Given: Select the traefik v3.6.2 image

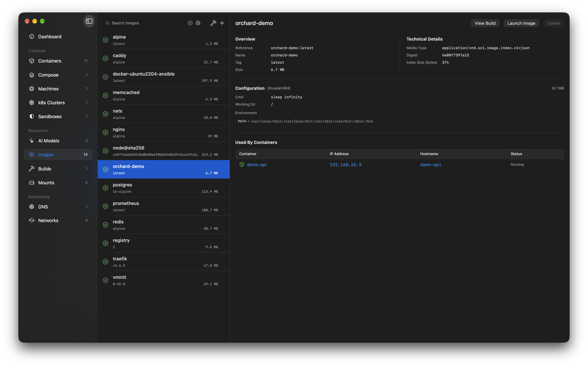Looking at the screenshot, I should [163, 262].
